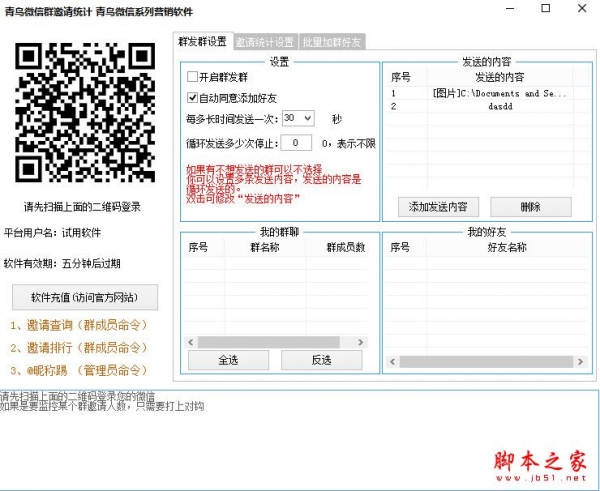The height and width of the screenshot is (491, 600).
Task: Click the 平台用户名: 试用软件 label
Action: [x=52, y=232]
